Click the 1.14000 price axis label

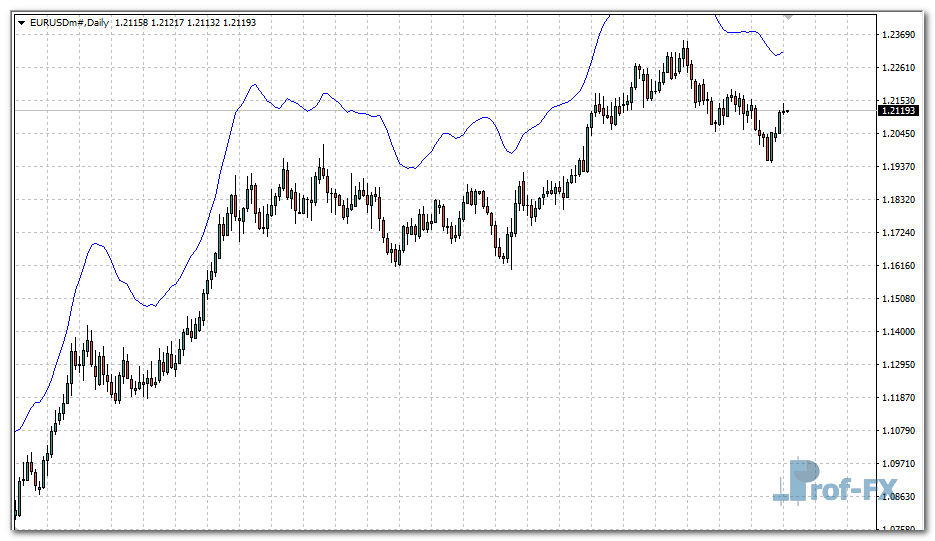click(900, 332)
